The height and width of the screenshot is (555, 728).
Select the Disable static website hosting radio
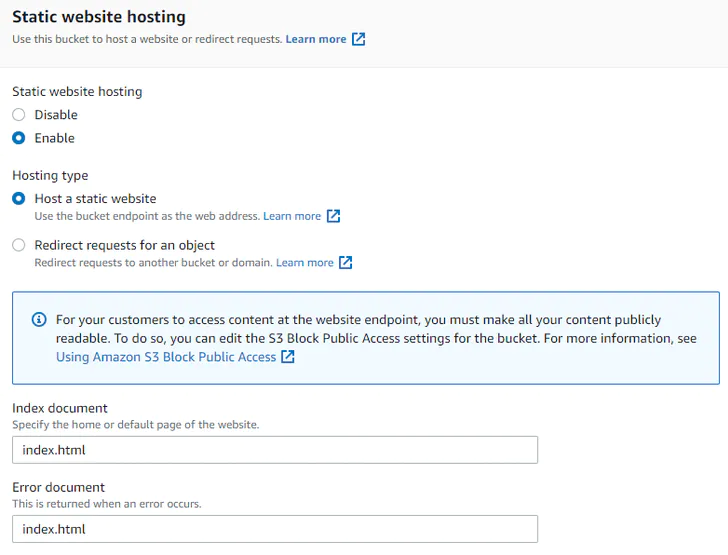[19, 115]
